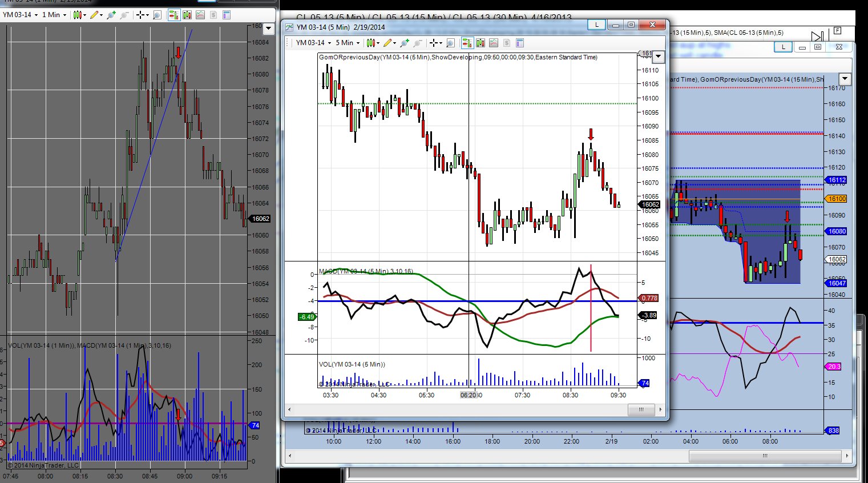Viewport: 868px width, 483px height.
Task: Click horizontal scrollbar thumb in 5 Min chart
Action: click(x=641, y=409)
